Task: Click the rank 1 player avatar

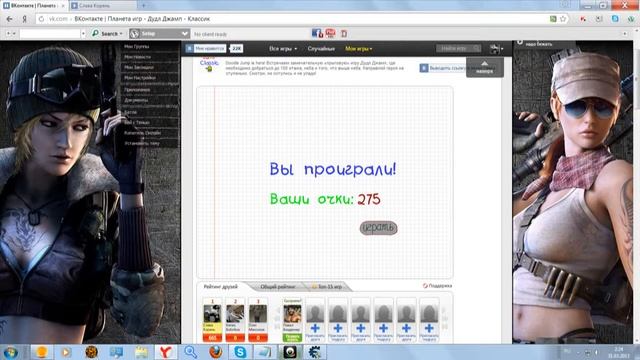Action: [x=212, y=313]
